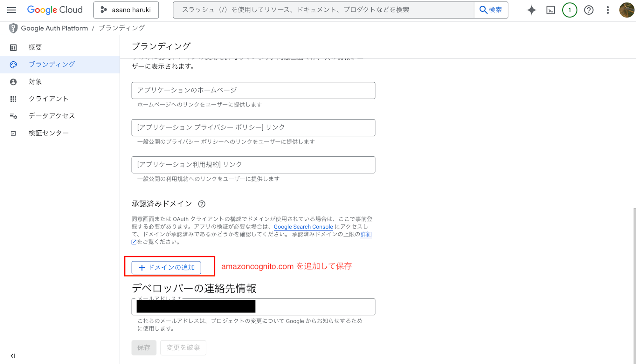
Task: Click the 検索 search button
Action: 491,10
